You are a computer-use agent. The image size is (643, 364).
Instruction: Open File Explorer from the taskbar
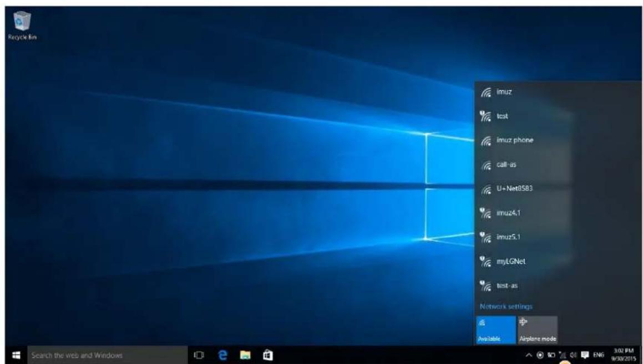245,355
